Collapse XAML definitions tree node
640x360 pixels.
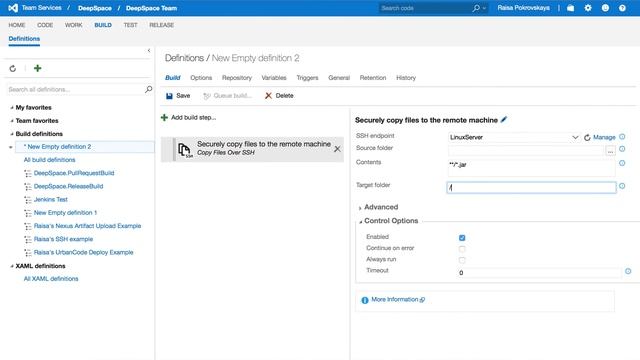point(11,266)
